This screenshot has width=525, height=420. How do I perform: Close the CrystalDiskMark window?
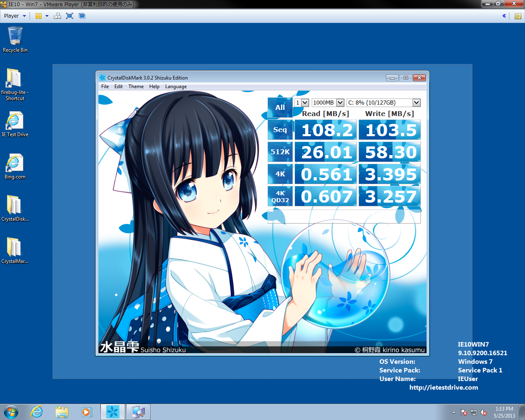[x=419, y=78]
